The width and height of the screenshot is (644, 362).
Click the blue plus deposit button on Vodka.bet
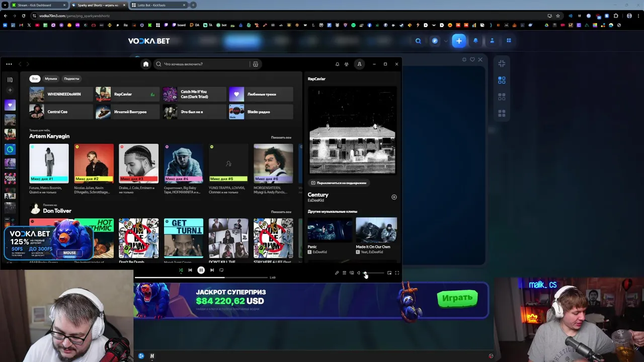click(459, 41)
